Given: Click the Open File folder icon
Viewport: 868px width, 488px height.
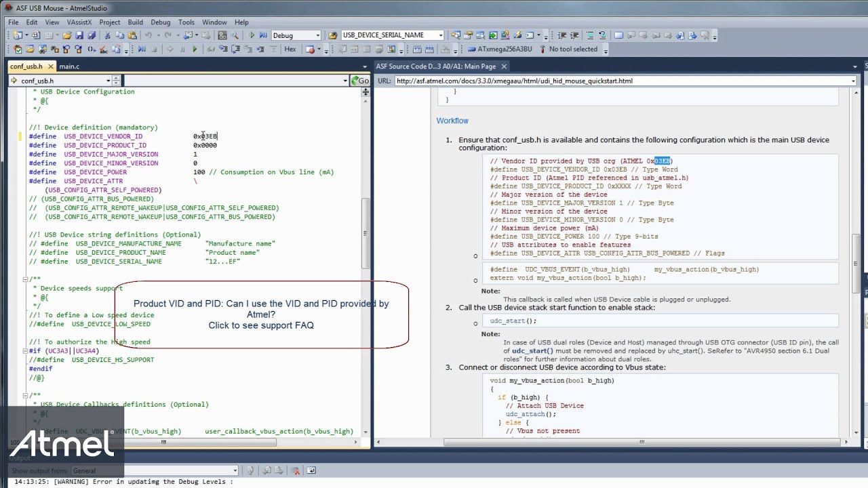Looking at the screenshot, I should pyautogui.click(x=67, y=35).
